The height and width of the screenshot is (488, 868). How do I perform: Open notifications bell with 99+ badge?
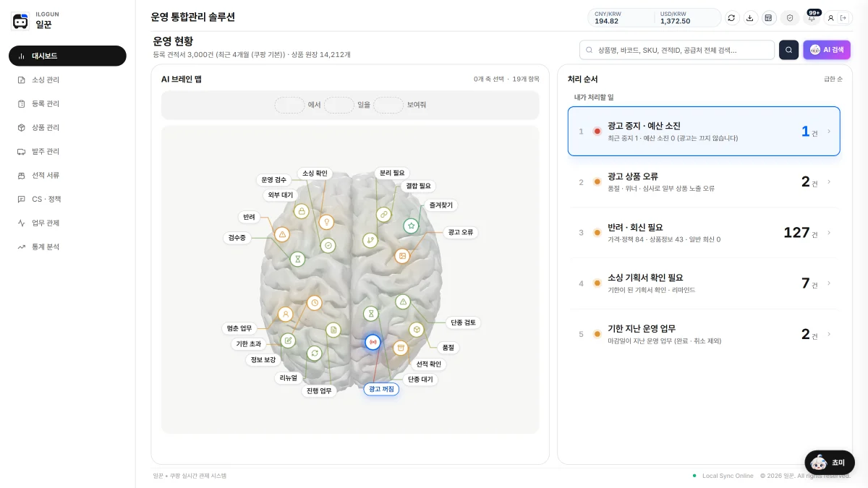(812, 18)
